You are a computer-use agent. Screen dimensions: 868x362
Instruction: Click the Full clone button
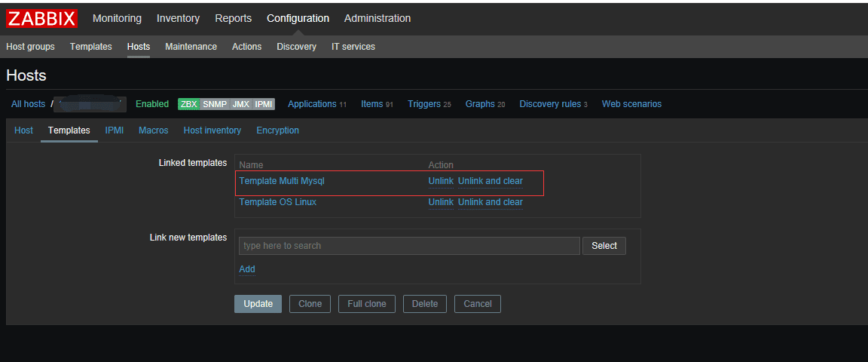[x=366, y=304]
